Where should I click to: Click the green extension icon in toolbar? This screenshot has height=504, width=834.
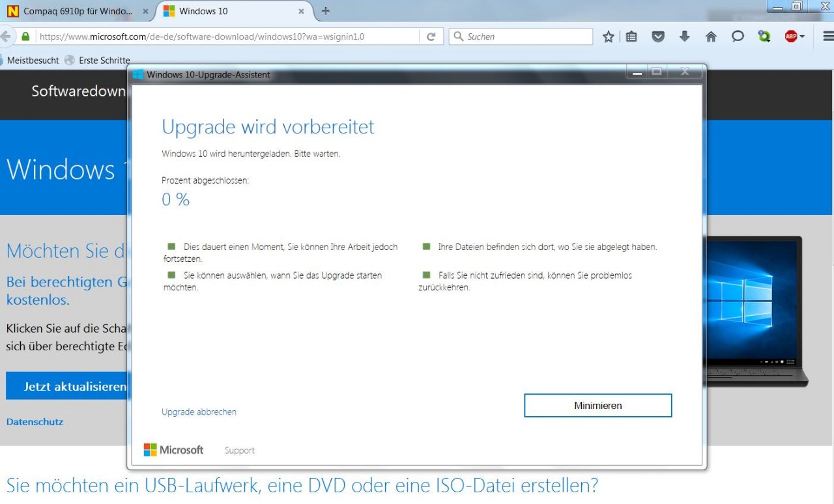[x=764, y=36]
